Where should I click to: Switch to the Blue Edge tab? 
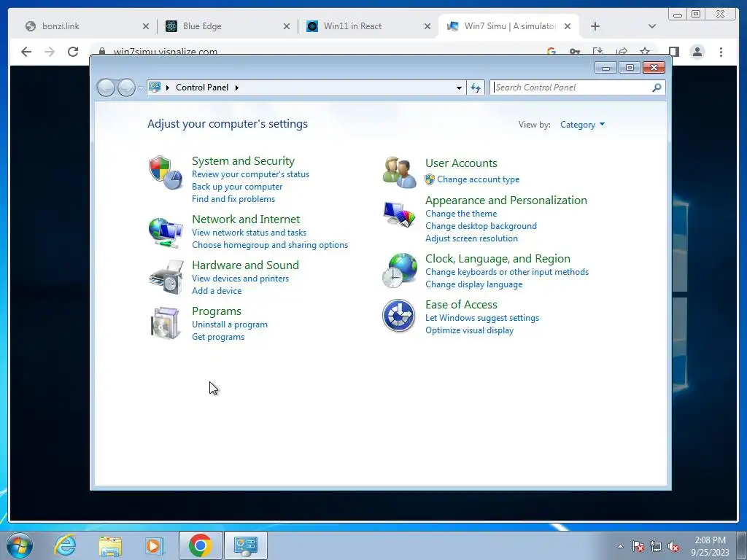(x=226, y=26)
